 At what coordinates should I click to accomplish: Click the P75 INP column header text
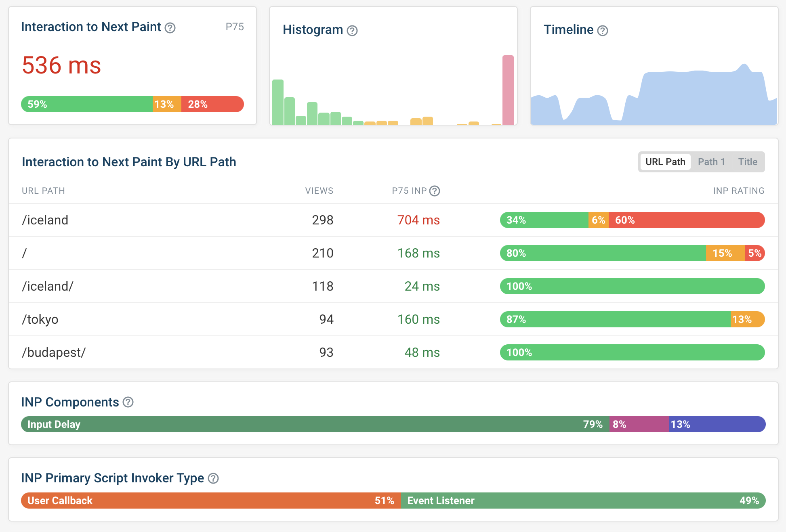coord(409,191)
